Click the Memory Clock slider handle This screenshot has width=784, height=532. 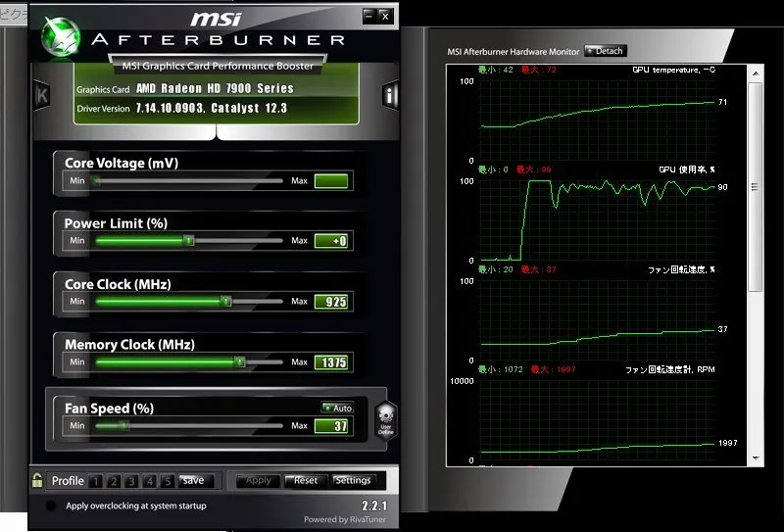240,362
